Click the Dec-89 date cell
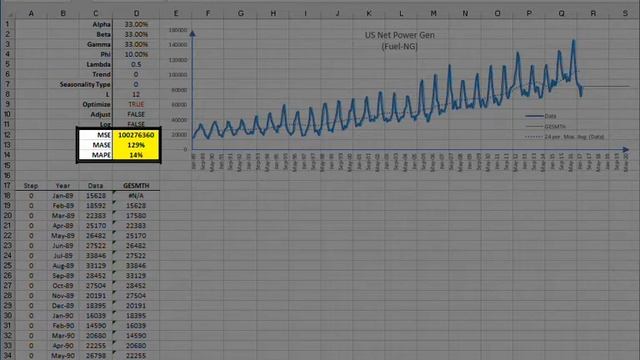 point(63,305)
